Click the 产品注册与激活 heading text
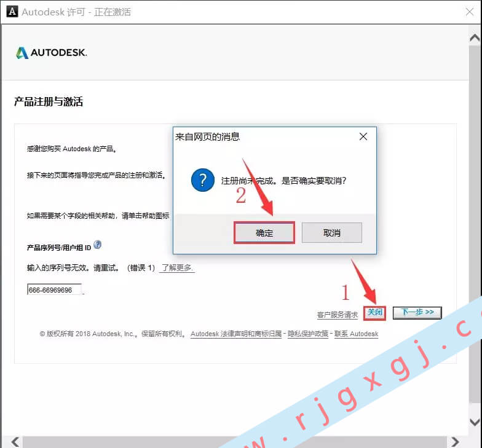 point(49,101)
